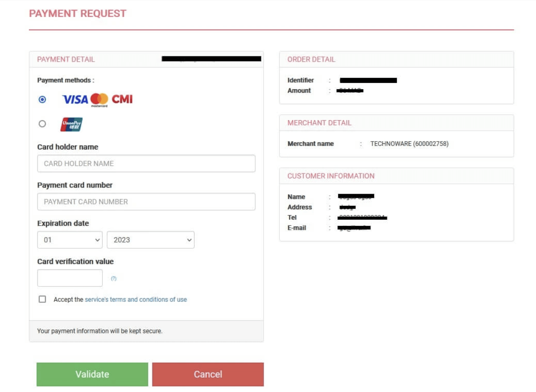Open the expiration year dropdown
The width and height of the screenshot is (536, 392).
coord(150,240)
